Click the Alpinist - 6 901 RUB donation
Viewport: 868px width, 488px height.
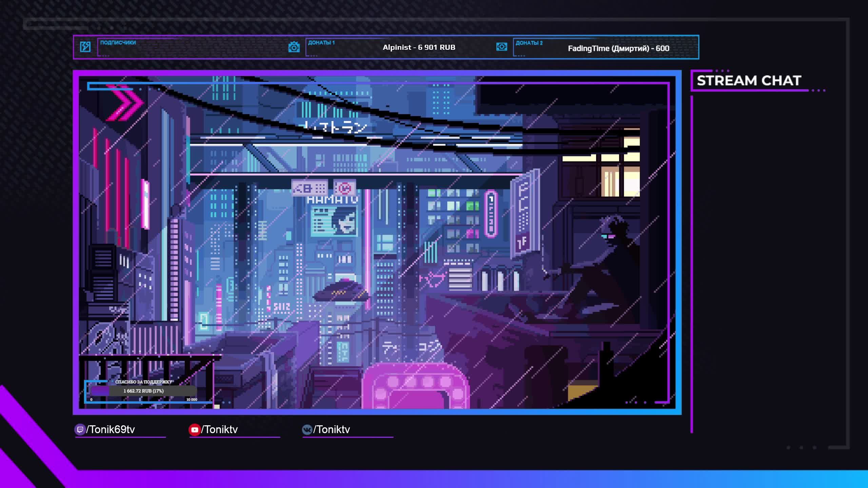click(419, 47)
